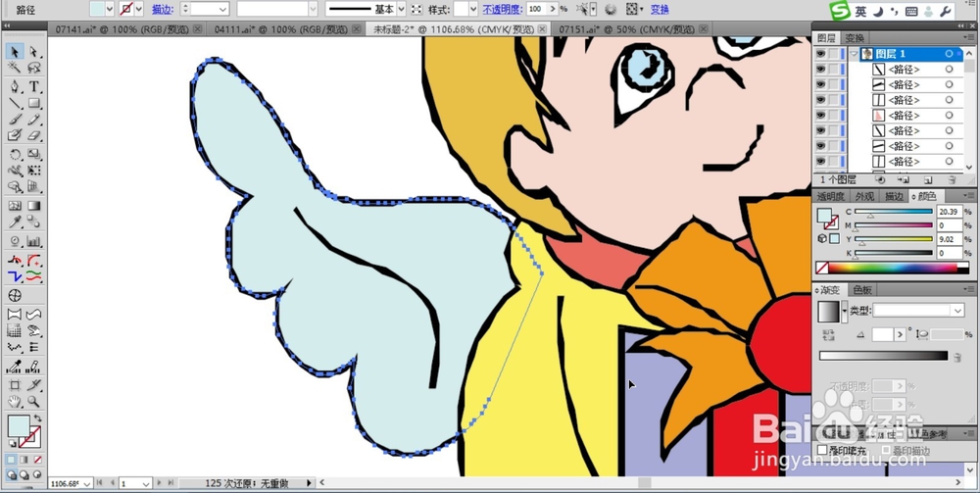The image size is (980, 493).
Task: Select the Eraser tool
Action: 33,135
